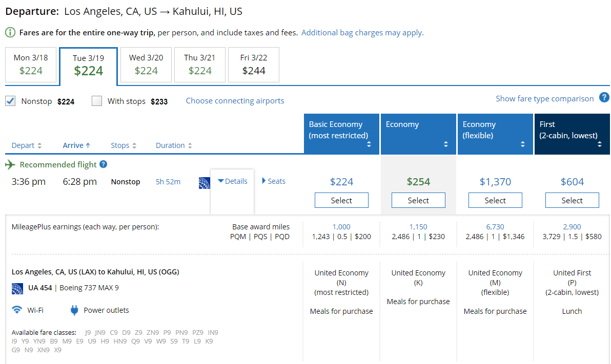Image resolution: width=611 pixels, height=364 pixels.
Task: Open fare type comparison help icon
Action: click(604, 98)
